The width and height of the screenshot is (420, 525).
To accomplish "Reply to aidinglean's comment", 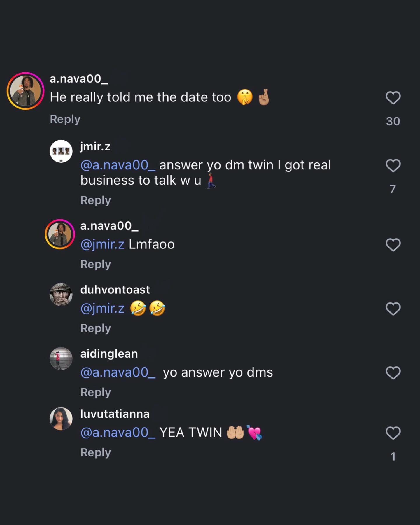I will 96,392.
